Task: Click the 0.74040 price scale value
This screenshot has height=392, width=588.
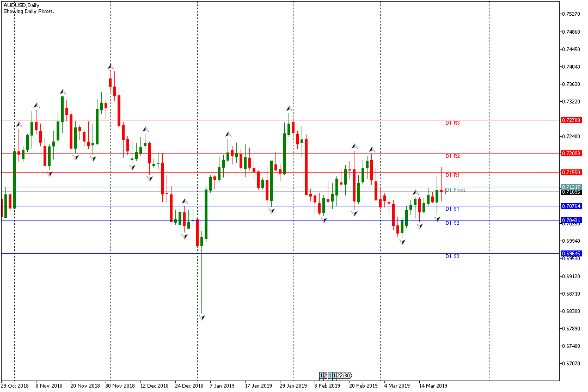Action: pyautogui.click(x=571, y=67)
